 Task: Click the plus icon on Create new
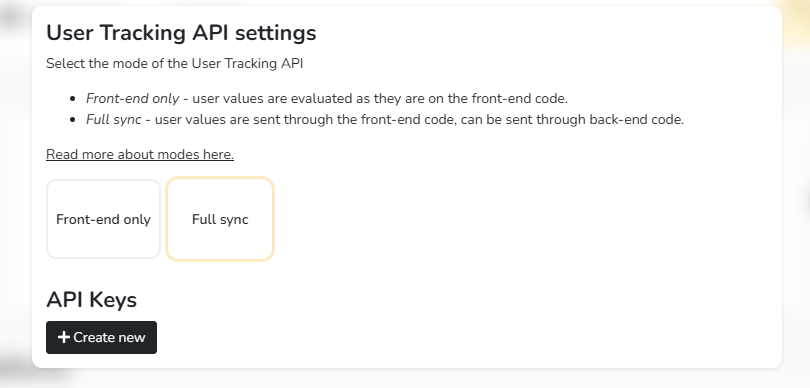64,337
